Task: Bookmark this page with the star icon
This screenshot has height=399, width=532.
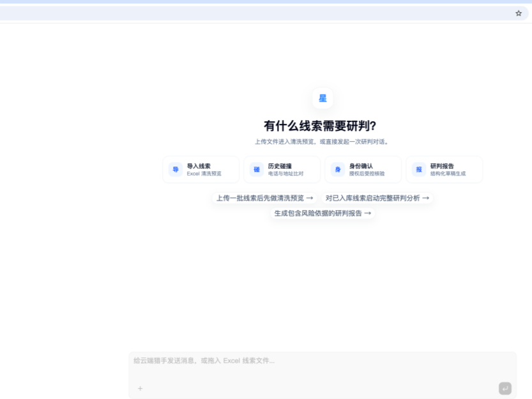Action: coord(519,13)
